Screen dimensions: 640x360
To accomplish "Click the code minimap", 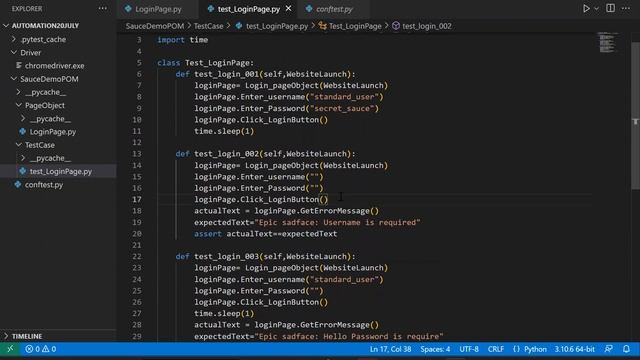I will point(607,42).
